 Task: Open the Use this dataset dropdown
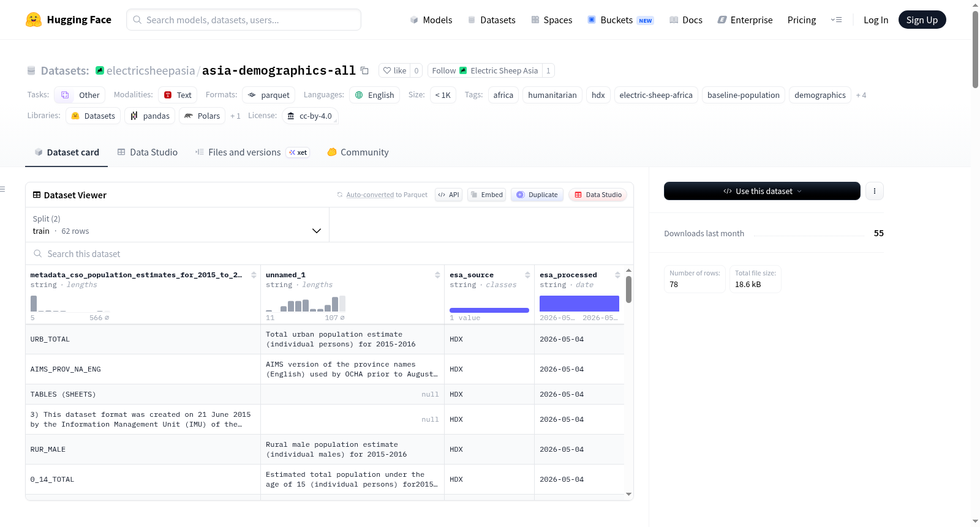762,191
